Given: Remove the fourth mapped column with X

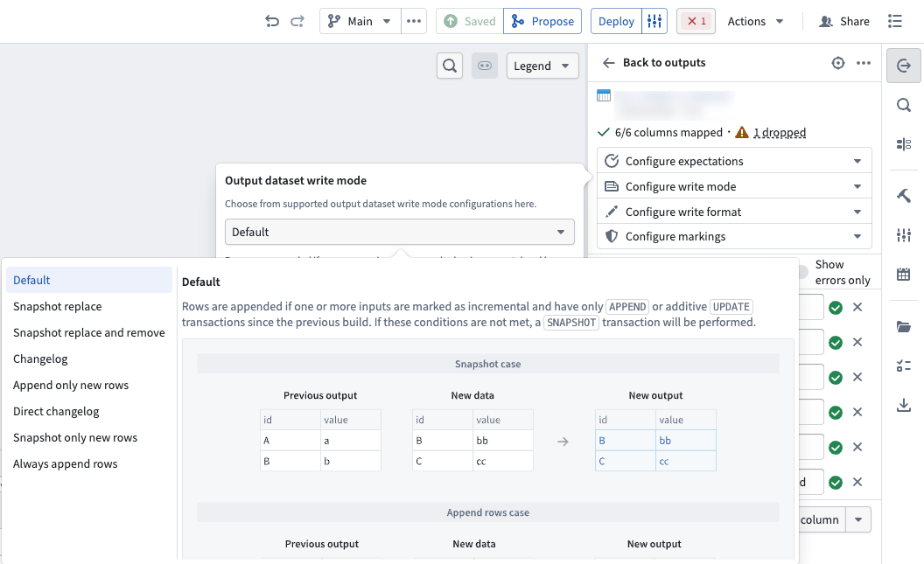Looking at the screenshot, I should [857, 412].
